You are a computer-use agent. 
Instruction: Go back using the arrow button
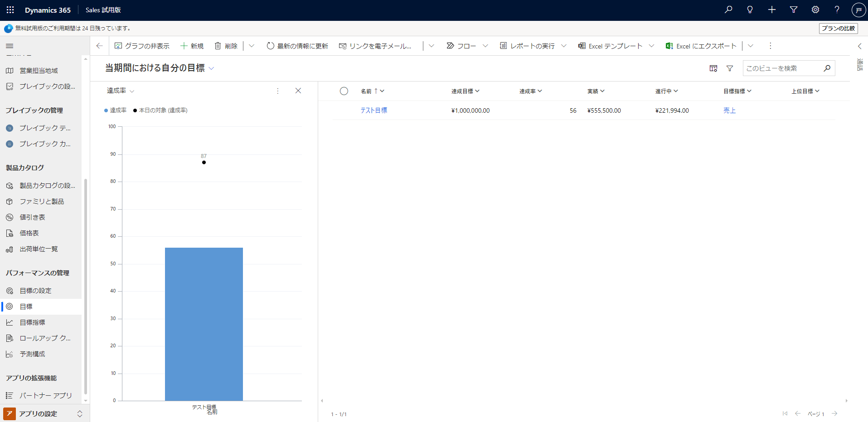click(x=100, y=46)
